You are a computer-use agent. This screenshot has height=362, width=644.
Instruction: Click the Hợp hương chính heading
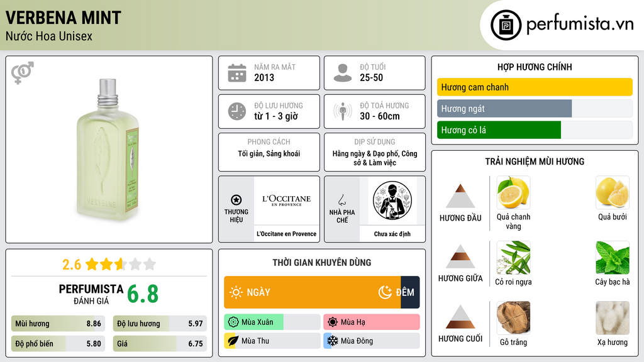click(x=535, y=67)
